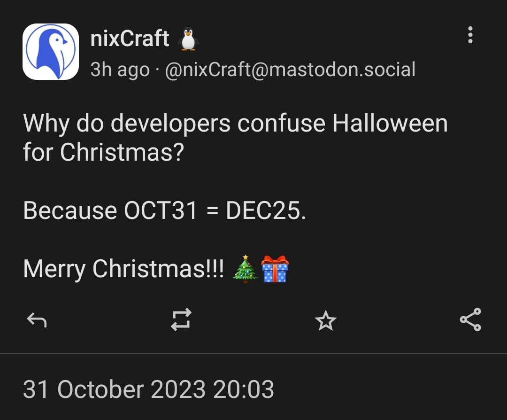Tap "OCT31" in the post body

[x=161, y=211]
